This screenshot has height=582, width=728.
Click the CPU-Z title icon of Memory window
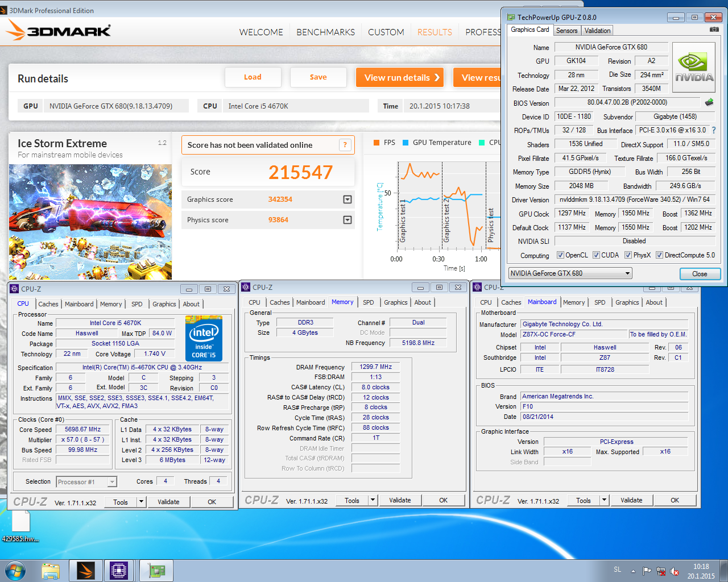coord(246,287)
